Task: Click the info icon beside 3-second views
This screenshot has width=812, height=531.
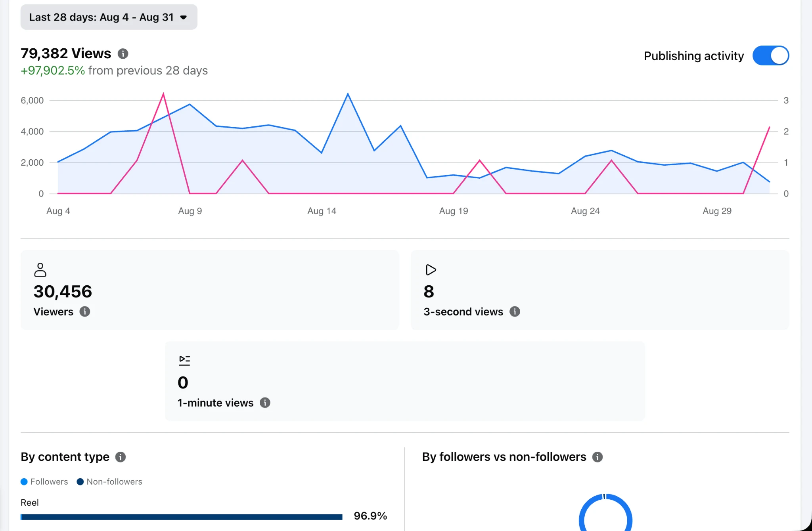Action: [x=515, y=311]
